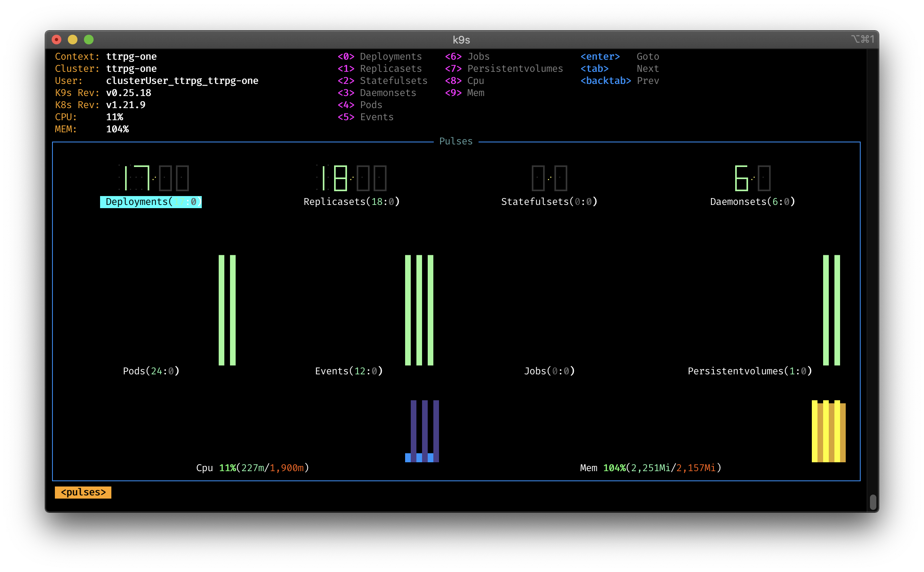Select the <7> Persistentvolumes shortcut entry
This screenshot has height=572, width=924.
[504, 69]
